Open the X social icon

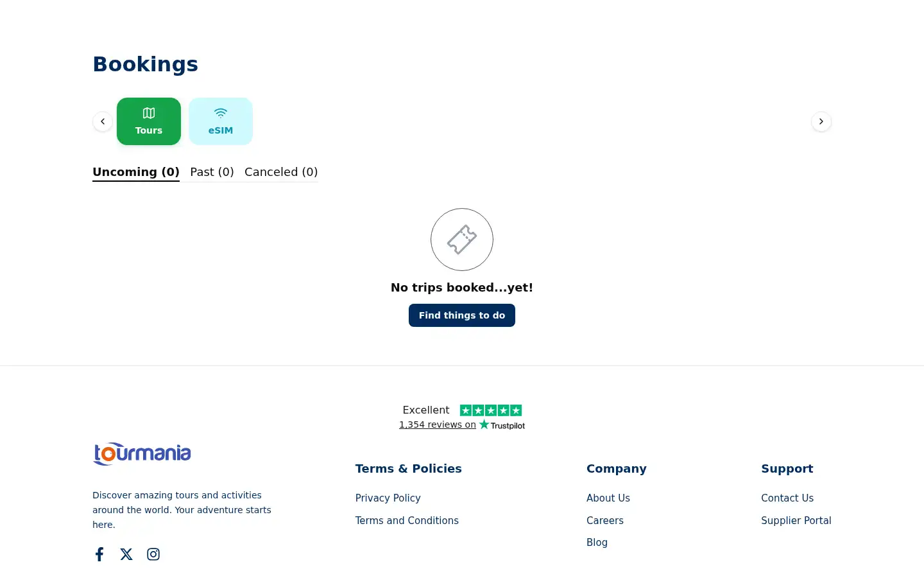(126, 554)
